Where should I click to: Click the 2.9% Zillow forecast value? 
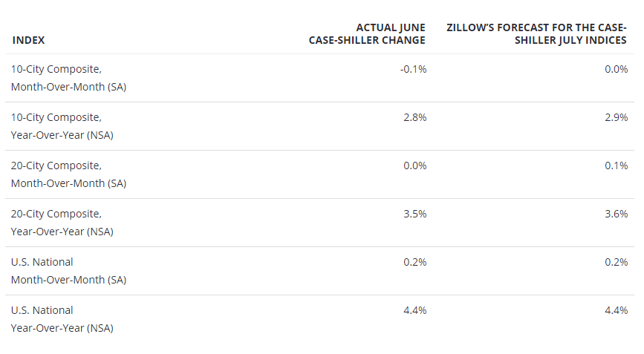(616, 117)
